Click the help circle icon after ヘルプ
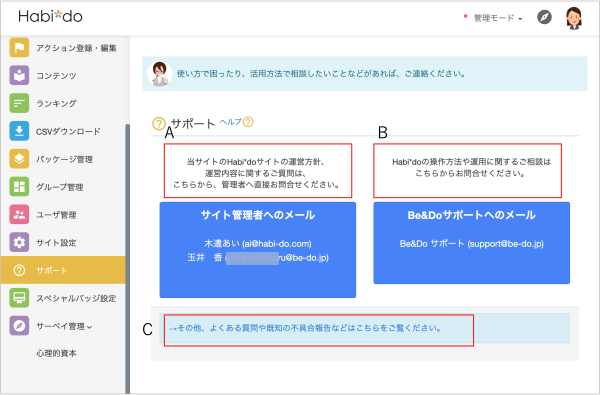 point(248,122)
